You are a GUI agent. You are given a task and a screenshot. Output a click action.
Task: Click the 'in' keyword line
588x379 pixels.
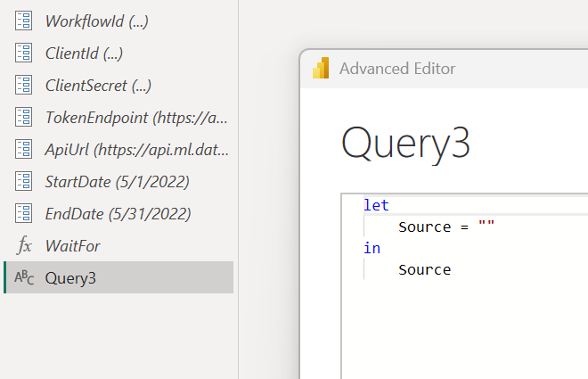372,248
